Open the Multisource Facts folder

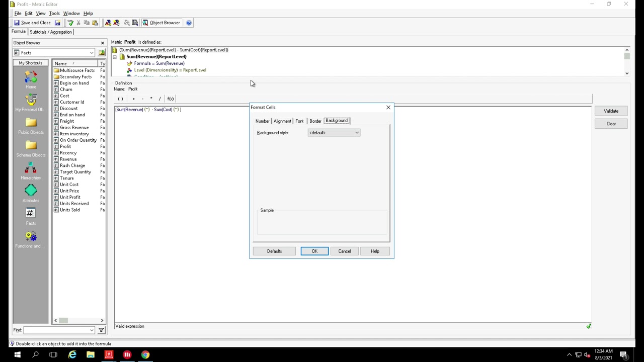coord(77,70)
